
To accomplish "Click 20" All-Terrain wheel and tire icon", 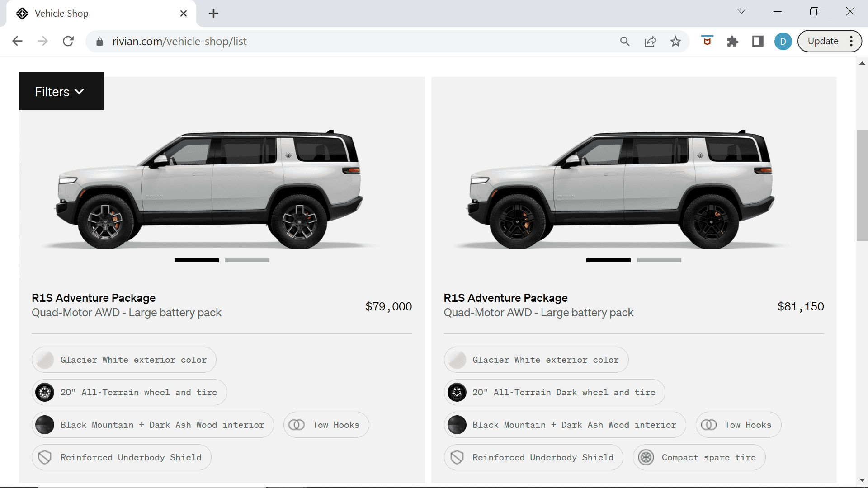I will coord(45,392).
